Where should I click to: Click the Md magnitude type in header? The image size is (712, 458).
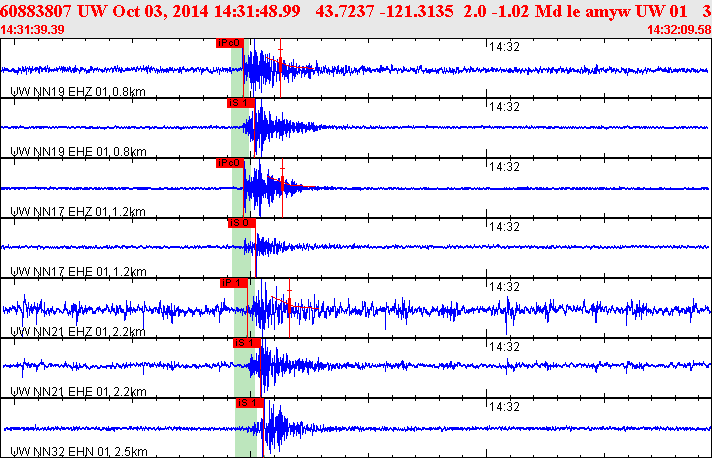[x=547, y=11]
